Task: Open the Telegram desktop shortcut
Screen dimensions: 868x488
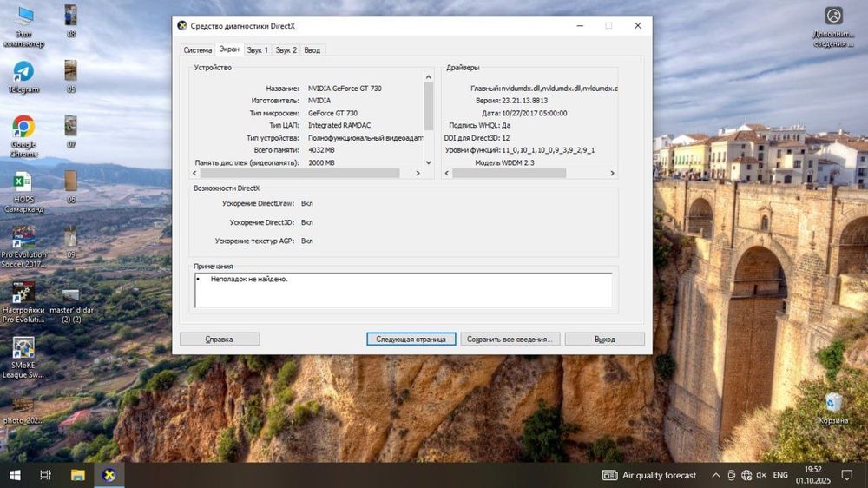Action: tap(23, 77)
